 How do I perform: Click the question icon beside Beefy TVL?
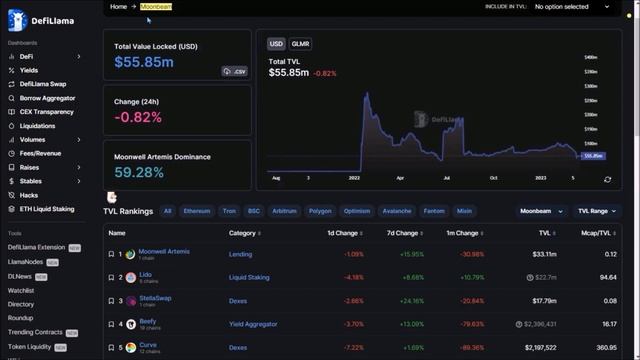[519, 324]
